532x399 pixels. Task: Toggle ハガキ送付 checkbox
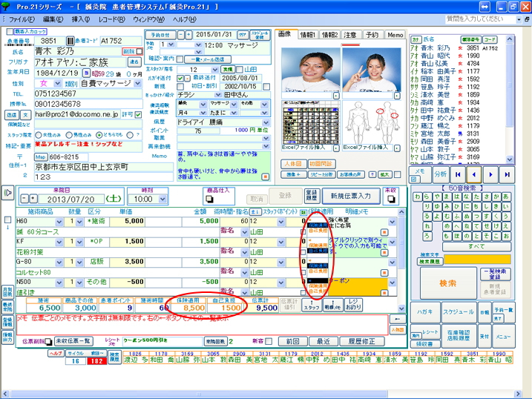180,78
